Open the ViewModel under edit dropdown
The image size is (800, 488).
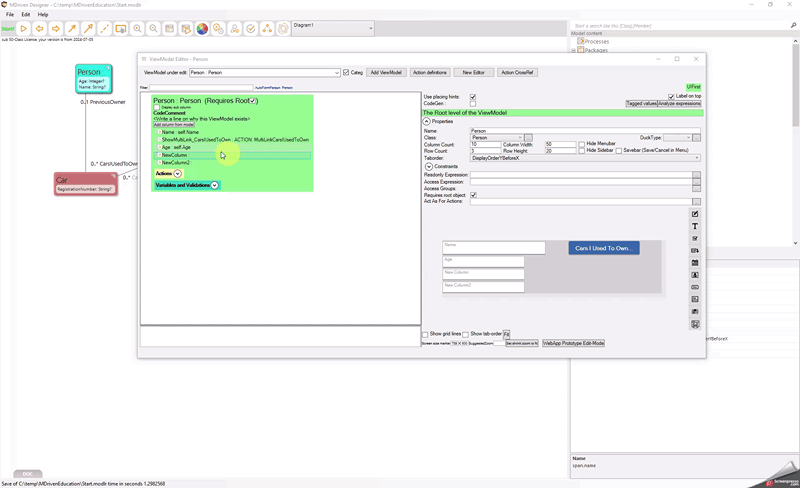coord(337,73)
